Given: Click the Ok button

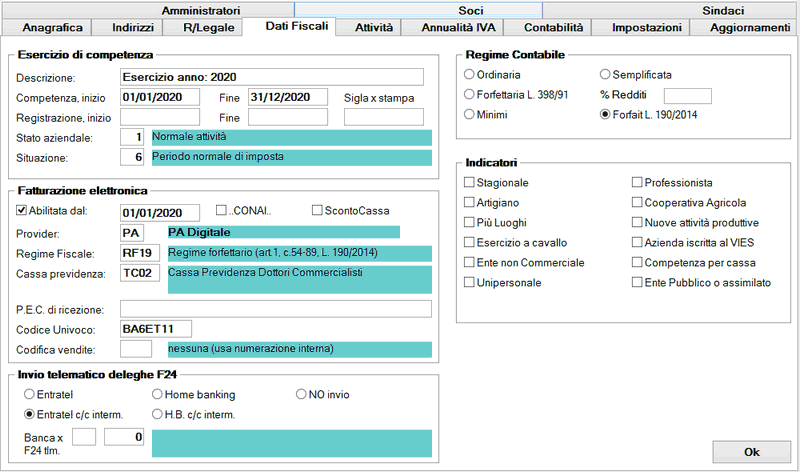Looking at the screenshot, I should pos(752,451).
